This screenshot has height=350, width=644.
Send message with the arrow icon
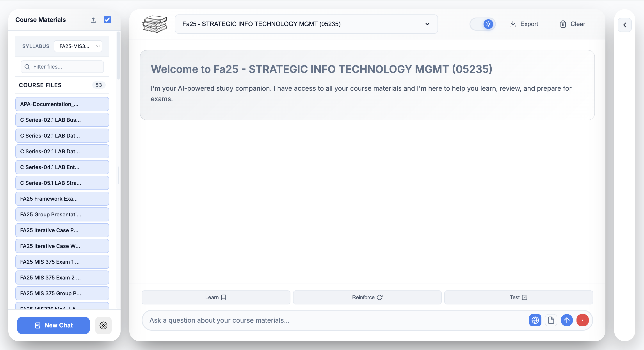(566, 320)
